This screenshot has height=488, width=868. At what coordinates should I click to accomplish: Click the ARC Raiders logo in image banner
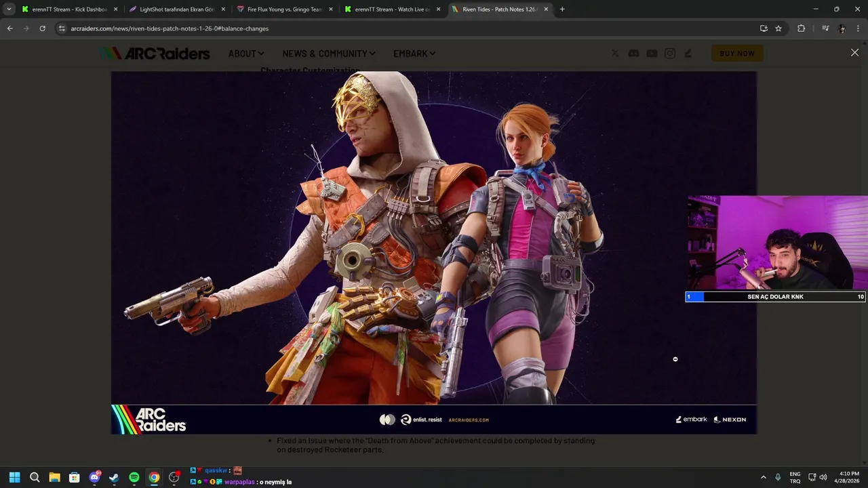coord(149,420)
